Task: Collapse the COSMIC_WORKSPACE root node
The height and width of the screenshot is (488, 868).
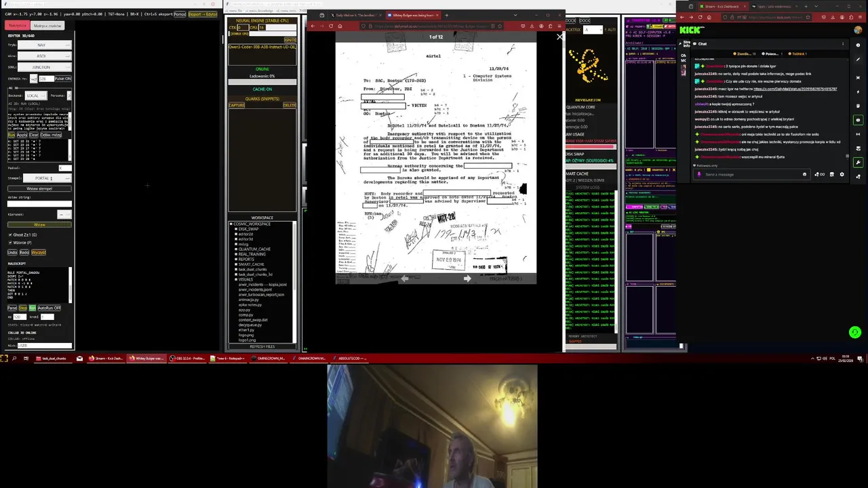Action: click(231, 224)
